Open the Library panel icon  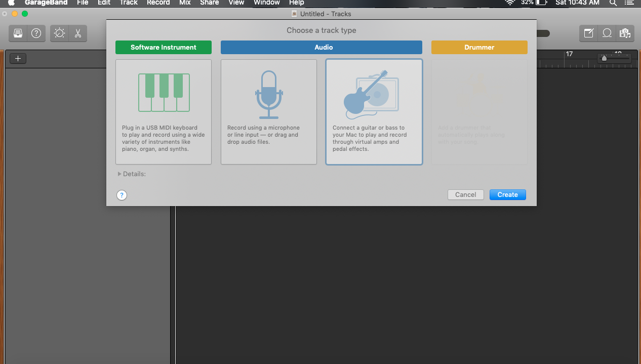click(x=18, y=33)
